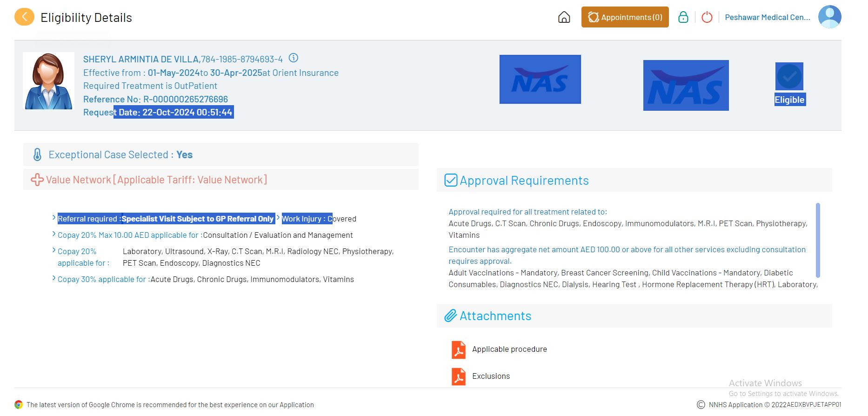Viewport: 868px width, 416px height.
Task: Open the Appointments (0) button
Action: (x=625, y=17)
